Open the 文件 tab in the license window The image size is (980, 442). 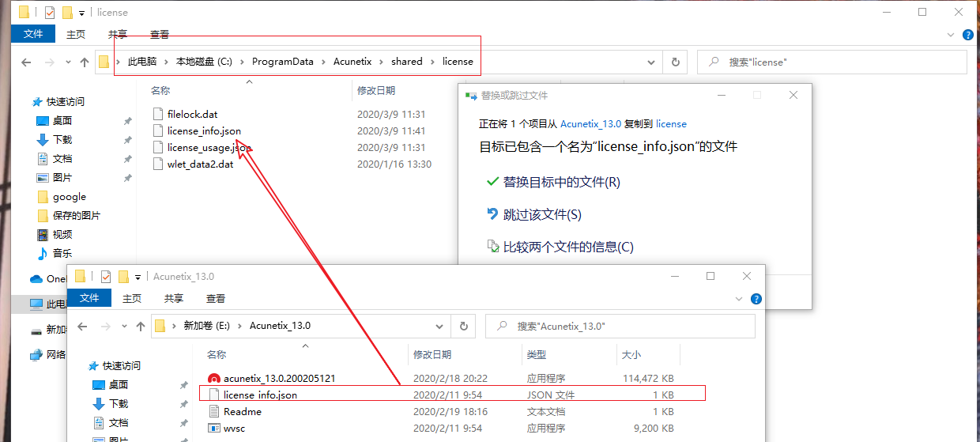(x=33, y=34)
